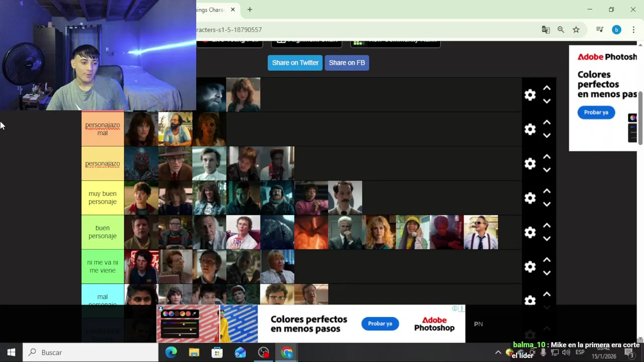Open settings gear for 'muy buen personaje' row

pyautogui.click(x=530, y=198)
